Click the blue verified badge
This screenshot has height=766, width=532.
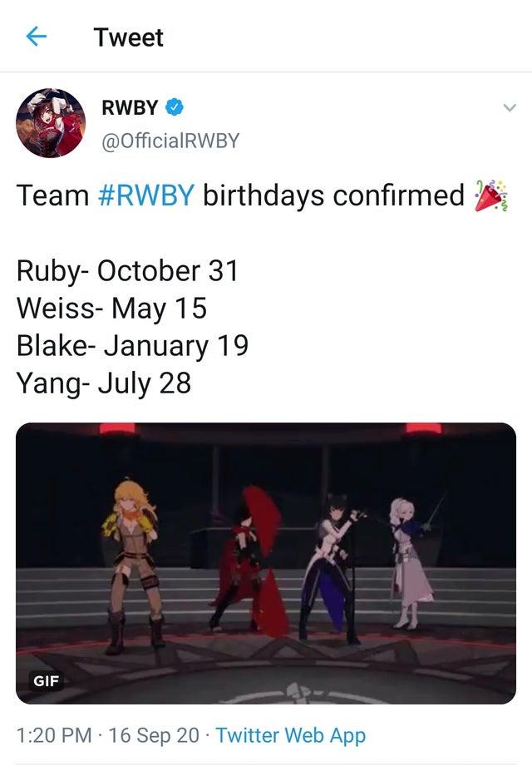point(175,107)
